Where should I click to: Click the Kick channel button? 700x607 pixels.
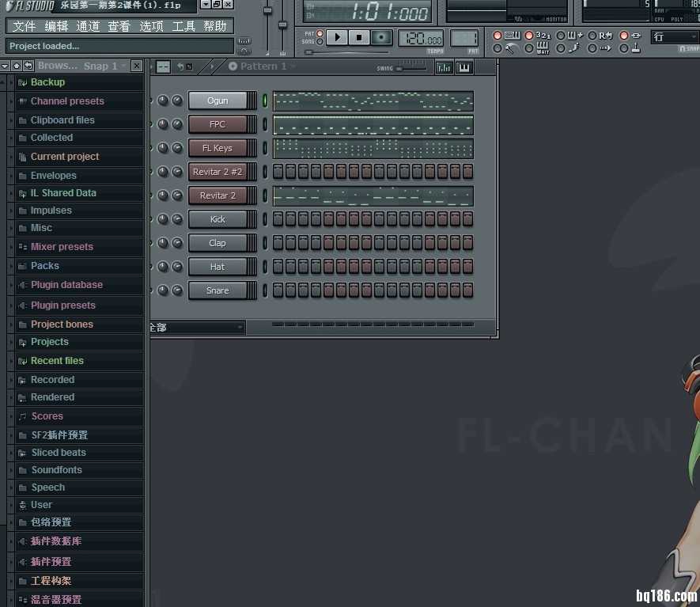[218, 219]
